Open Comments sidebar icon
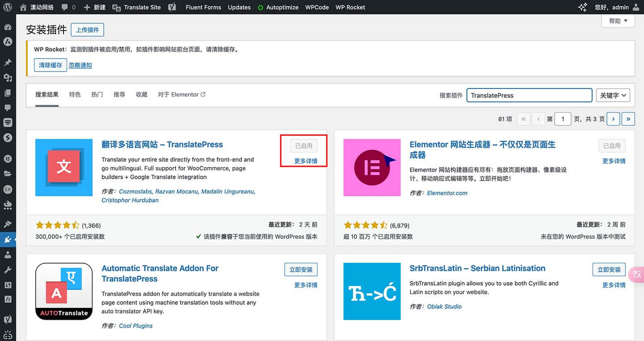 point(8,108)
